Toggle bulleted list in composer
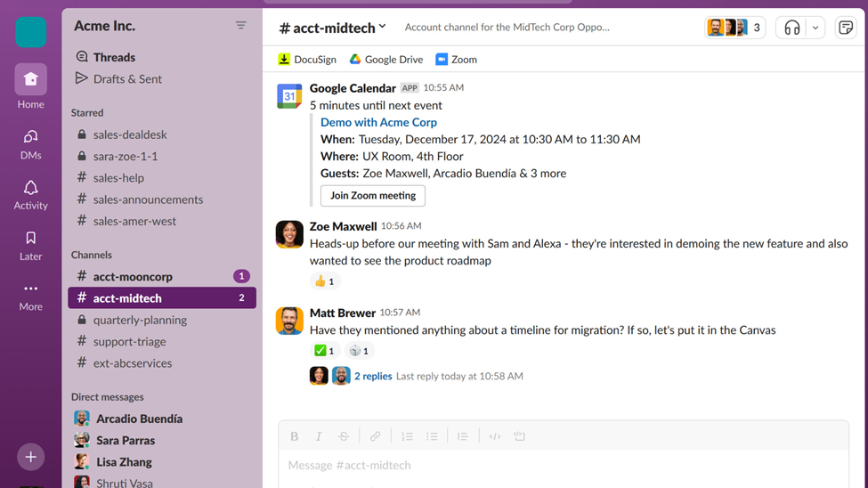868x488 pixels. 432,436
